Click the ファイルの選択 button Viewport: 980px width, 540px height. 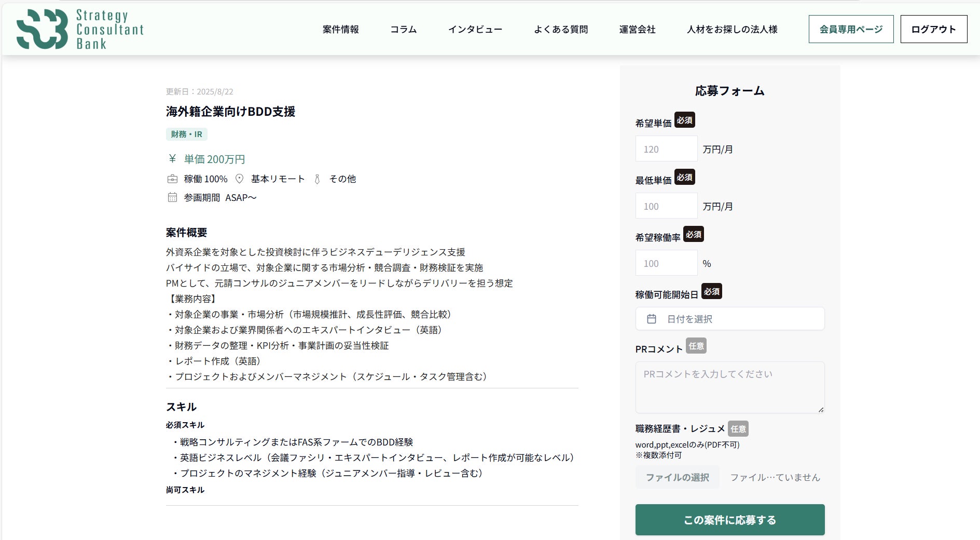click(677, 477)
